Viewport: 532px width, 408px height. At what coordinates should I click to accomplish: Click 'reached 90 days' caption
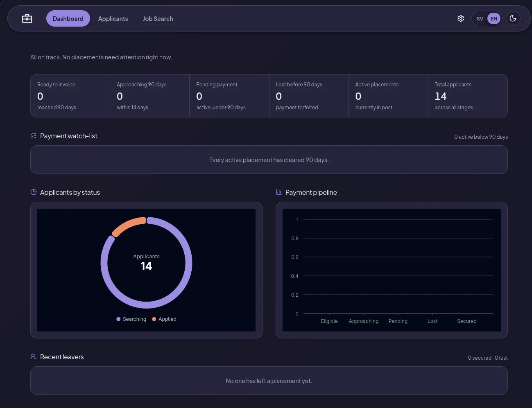coord(57,107)
